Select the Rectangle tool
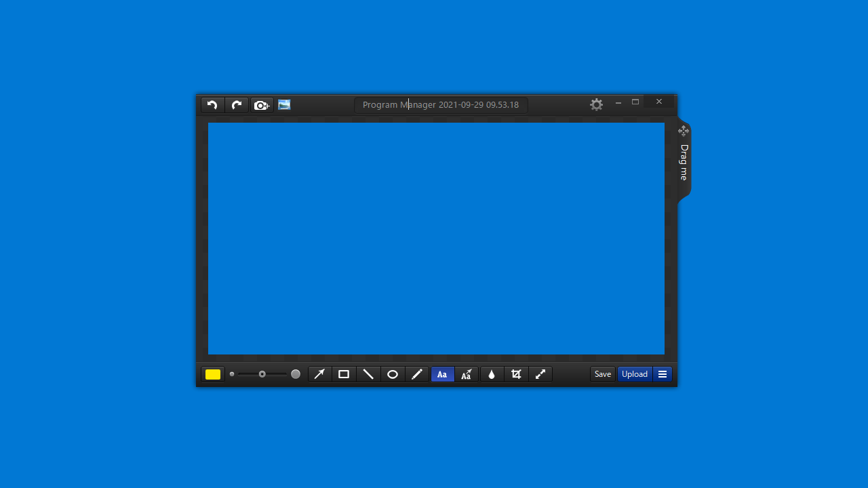Screen dimensions: 868x488 click(x=344, y=374)
